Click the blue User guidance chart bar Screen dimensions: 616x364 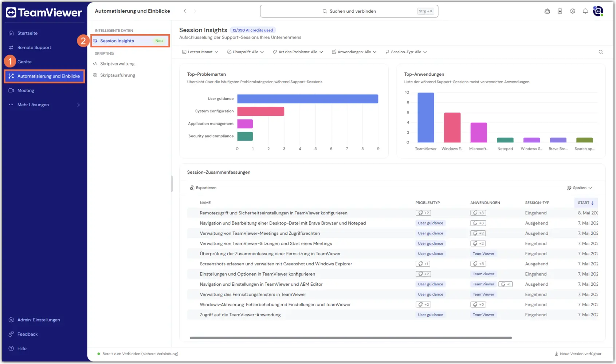coord(307,99)
